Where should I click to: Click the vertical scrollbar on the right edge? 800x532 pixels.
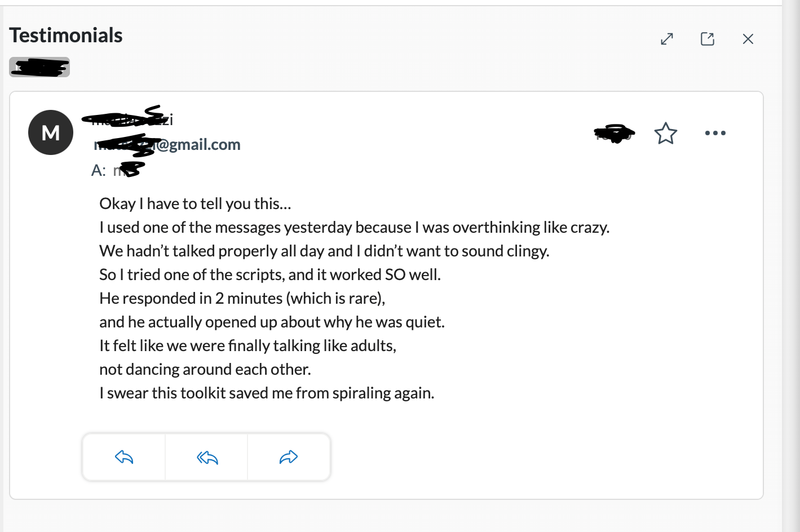[790, 266]
